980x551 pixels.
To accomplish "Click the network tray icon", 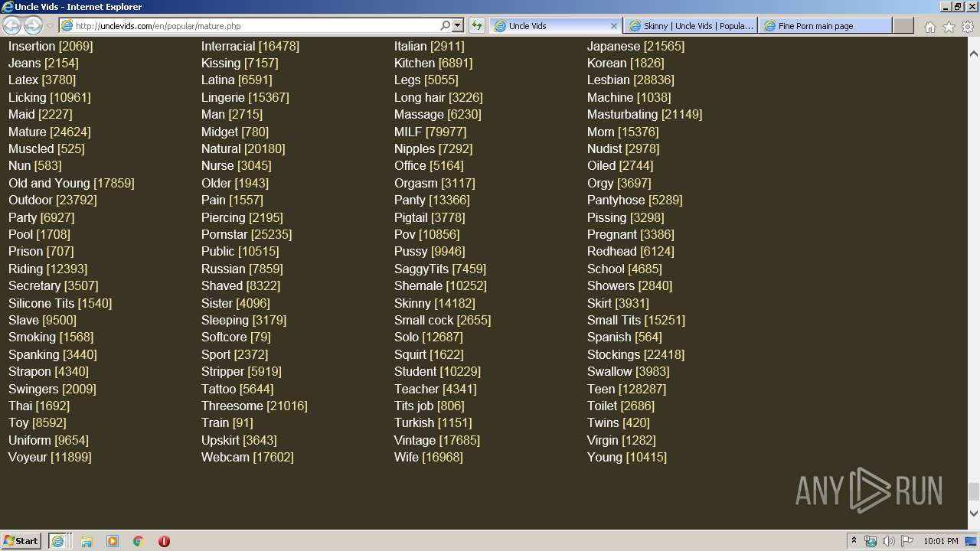I will click(871, 541).
